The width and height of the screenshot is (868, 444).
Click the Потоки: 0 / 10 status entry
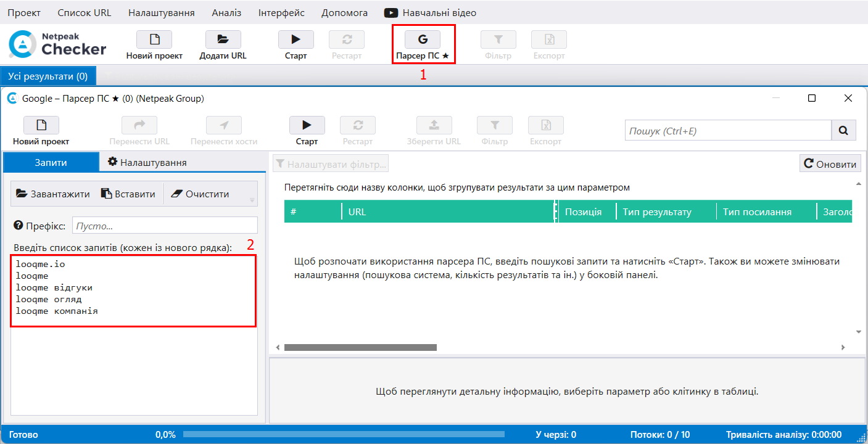(660, 434)
